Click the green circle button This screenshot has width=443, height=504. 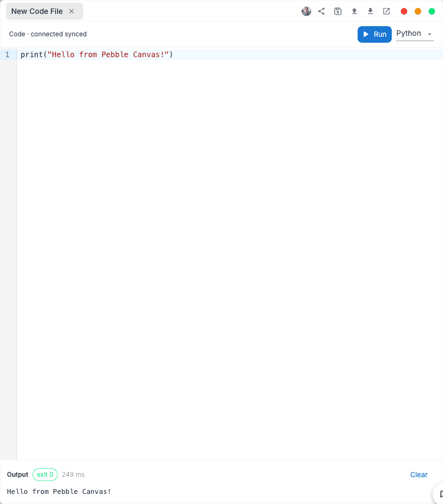click(432, 11)
